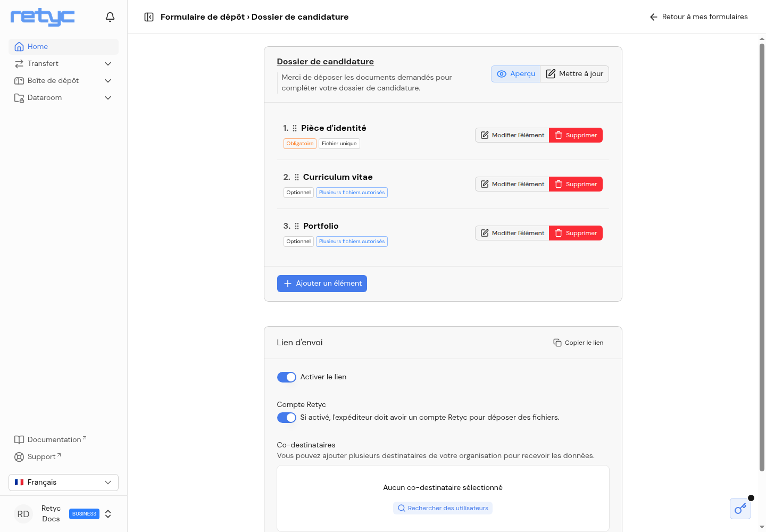Click the page vertical scrollbar
This screenshot has width=766, height=532.
pos(762,258)
